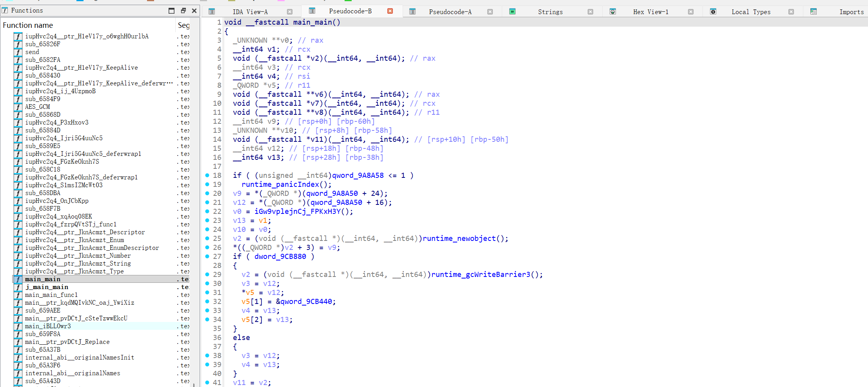This screenshot has width=868, height=387.
Task: Toggle breakpoint dot on line 32
Action: click(x=207, y=301)
